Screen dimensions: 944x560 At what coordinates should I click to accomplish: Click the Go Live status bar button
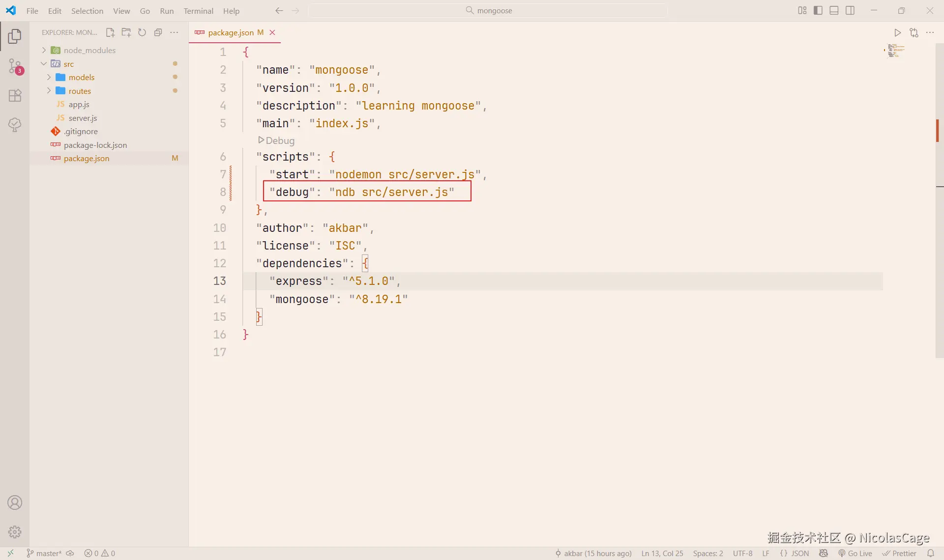[855, 553]
